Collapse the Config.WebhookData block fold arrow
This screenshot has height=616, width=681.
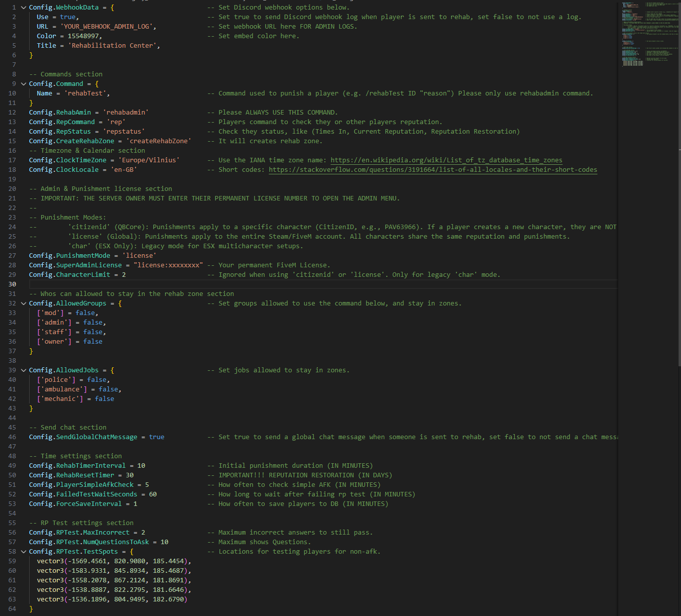pos(23,8)
